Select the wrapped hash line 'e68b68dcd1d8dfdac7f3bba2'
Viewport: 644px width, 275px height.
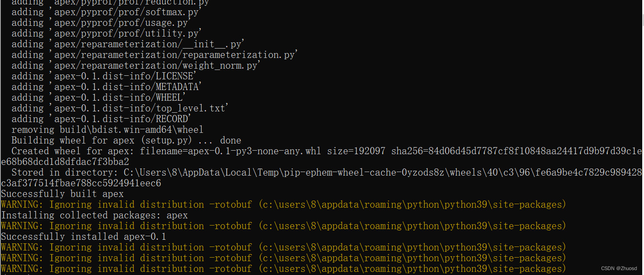click(x=65, y=162)
